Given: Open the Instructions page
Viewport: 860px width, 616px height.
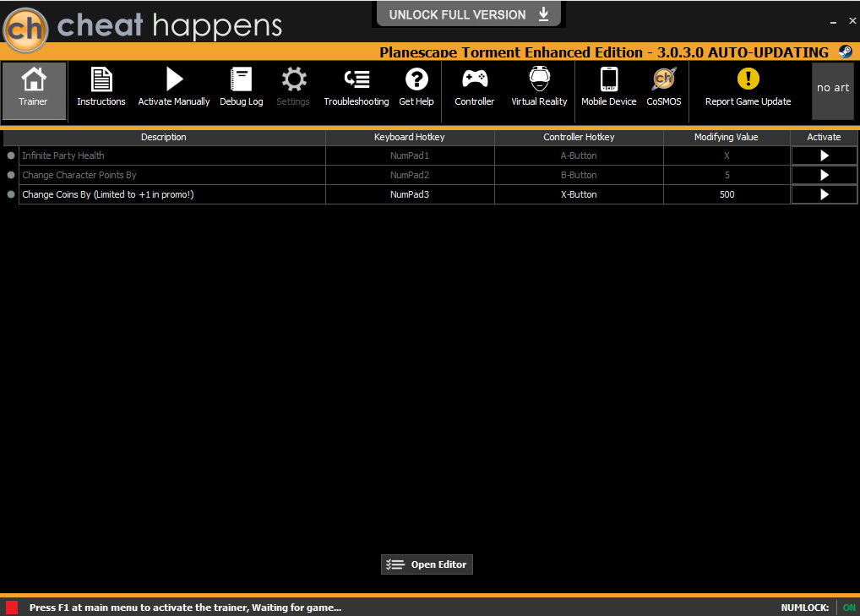Looking at the screenshot, I should (x=101, y=88).
